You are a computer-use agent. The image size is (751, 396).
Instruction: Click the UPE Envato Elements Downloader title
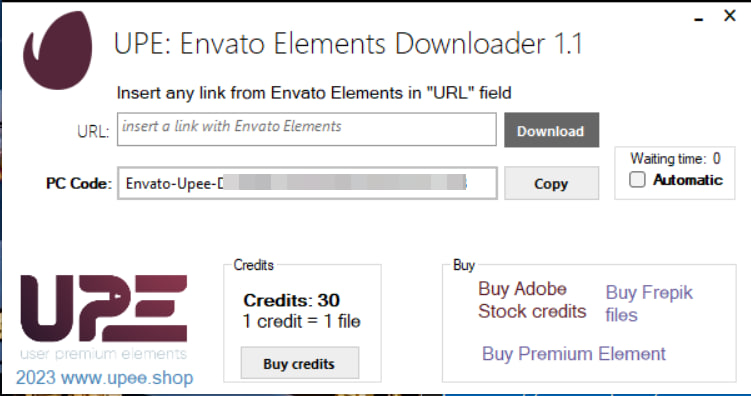pyautogui.click(x=348, y=44)
